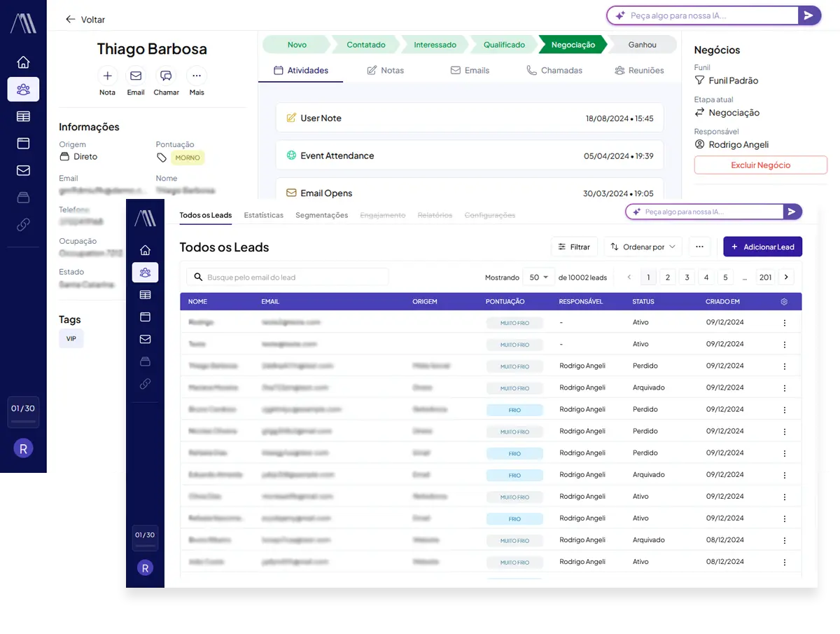The width and height of the screenshot is (840, 634).
Task: Send the AI prompt with the arrow button
Action: click(809, 15)
